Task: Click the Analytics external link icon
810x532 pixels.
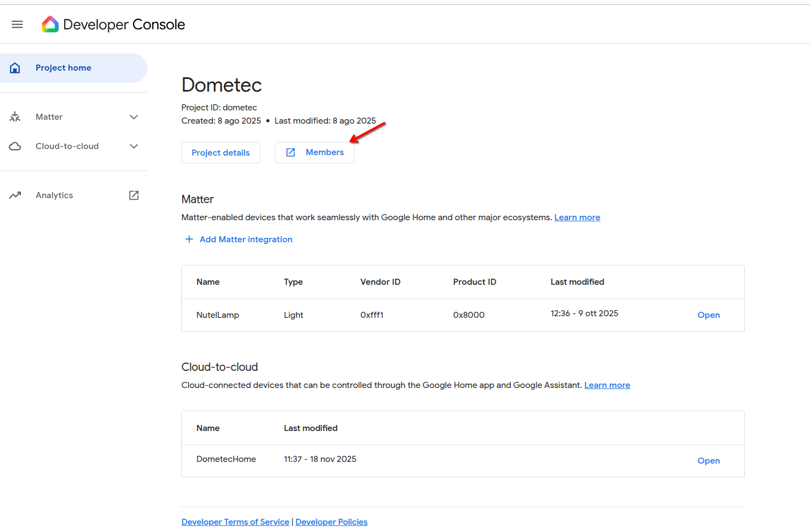Action: coord(134,195)
